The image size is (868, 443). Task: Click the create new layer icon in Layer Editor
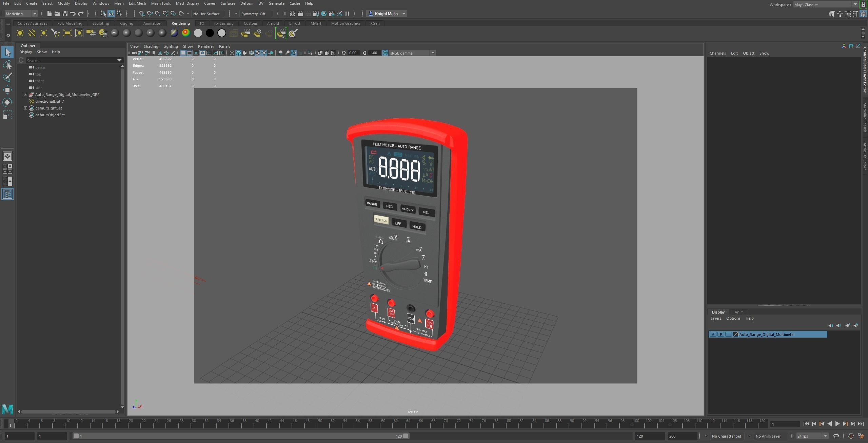[x=848, y=325]
